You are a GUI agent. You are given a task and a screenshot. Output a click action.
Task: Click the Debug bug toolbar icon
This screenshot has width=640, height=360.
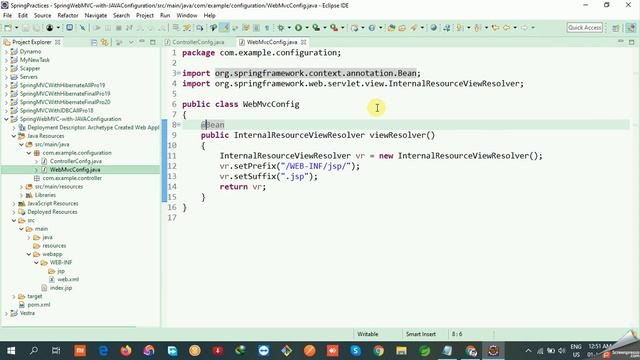(x=281, y=28)
